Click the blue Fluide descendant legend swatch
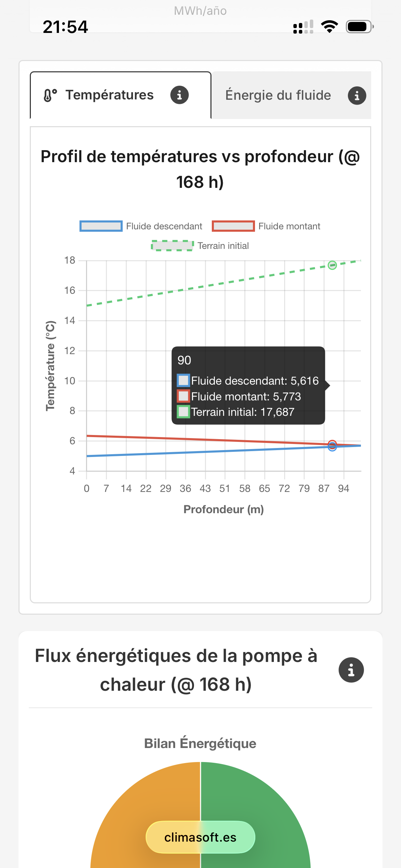401x868 pixels. click(101, 226)
